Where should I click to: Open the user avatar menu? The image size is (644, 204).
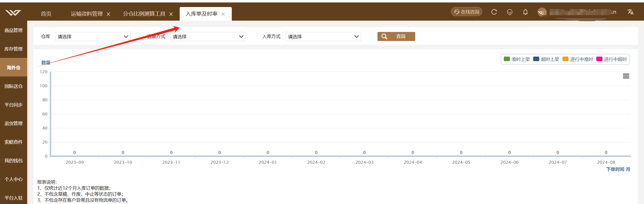(542, 12)
